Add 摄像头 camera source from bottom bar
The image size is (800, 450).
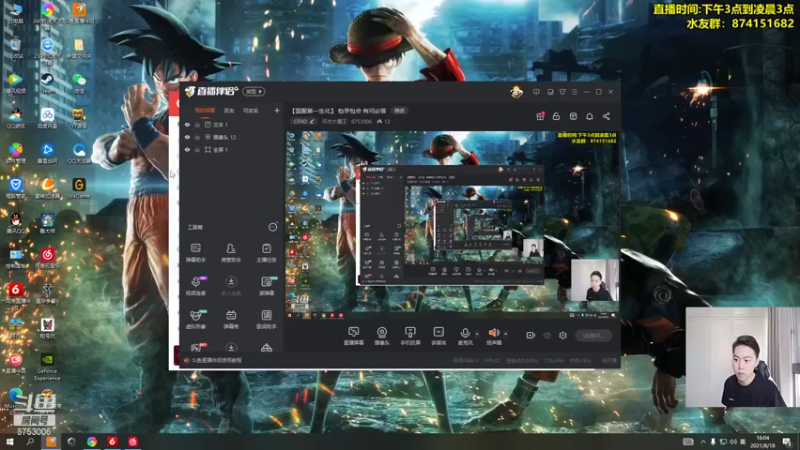[x=382, y=336]
